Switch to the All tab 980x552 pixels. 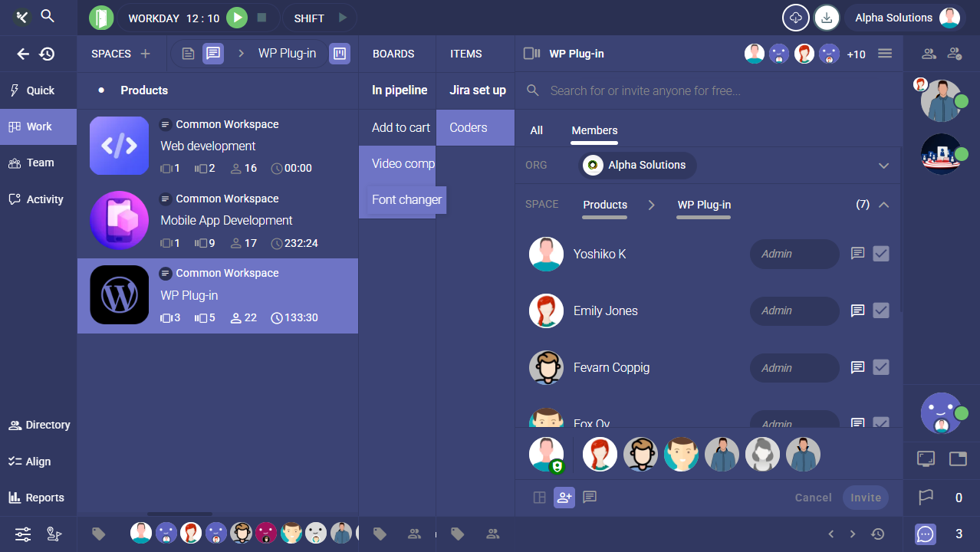click(537, 130)
